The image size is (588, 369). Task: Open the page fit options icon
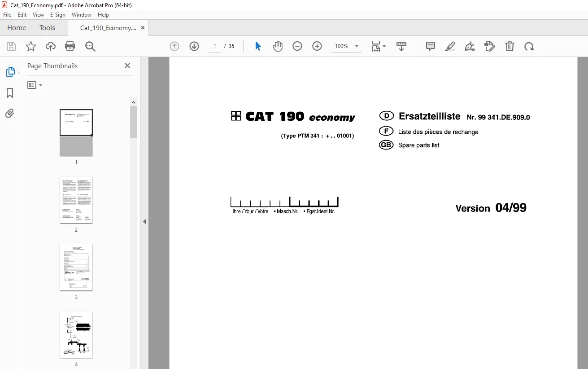pyautogui.click(x=378, y=46)
